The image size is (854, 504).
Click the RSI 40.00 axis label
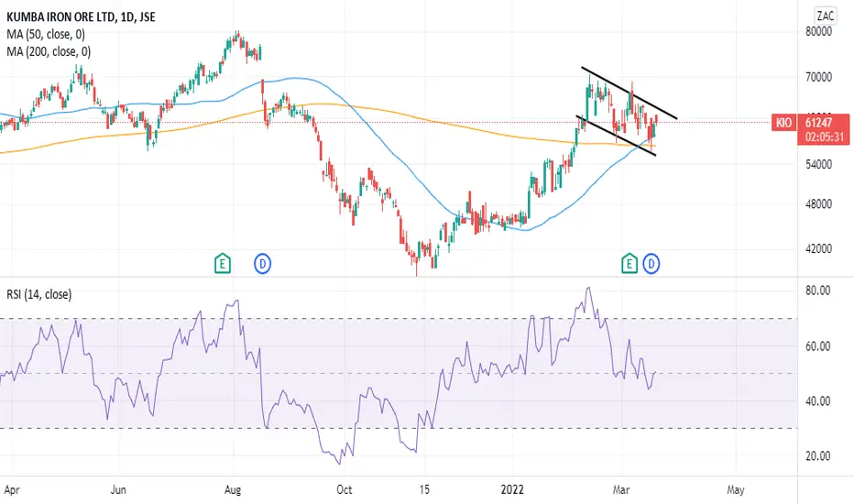(x=818, y=401)
